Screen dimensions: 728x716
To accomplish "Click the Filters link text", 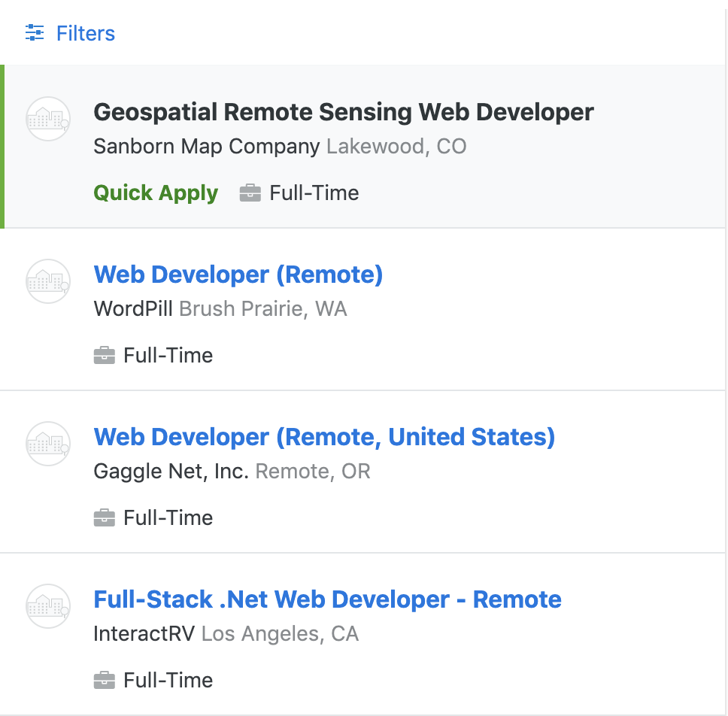I will (x=86, y=33).
